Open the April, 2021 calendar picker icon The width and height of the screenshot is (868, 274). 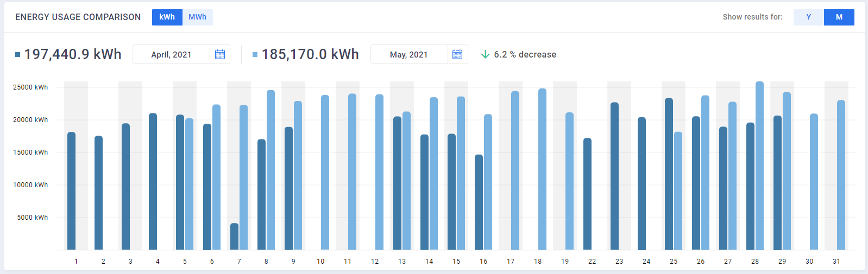(220, 54)
